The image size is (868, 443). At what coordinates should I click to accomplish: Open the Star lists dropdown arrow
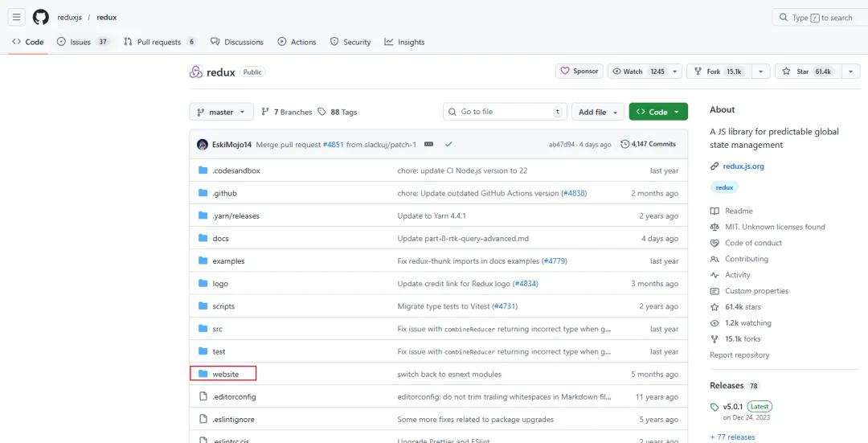(x=850, y=72)
